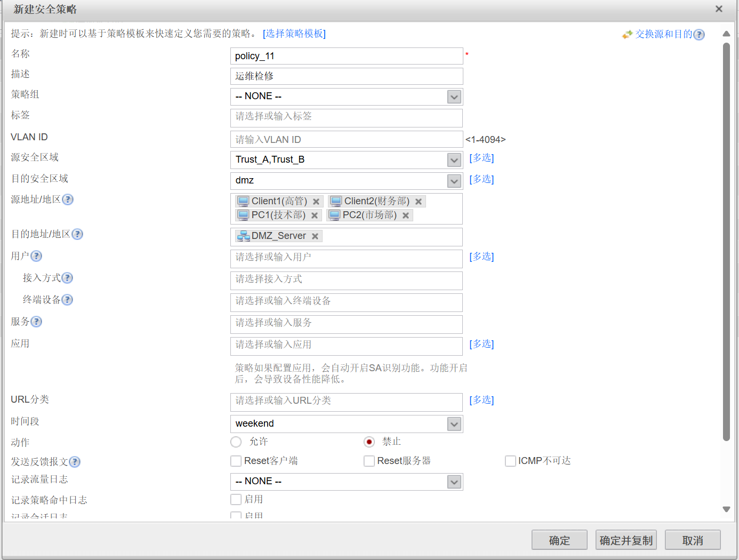Viewport: 739px width, 560px height.
Task: Close the 新建安全策略 dialog
Action: 719,9
